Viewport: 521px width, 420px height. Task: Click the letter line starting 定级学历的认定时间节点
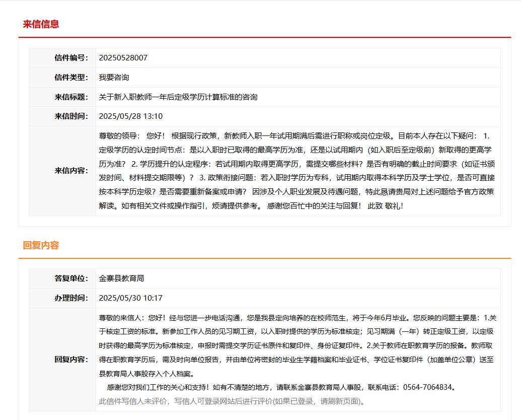pyautogui.click(x=295, y=150)
